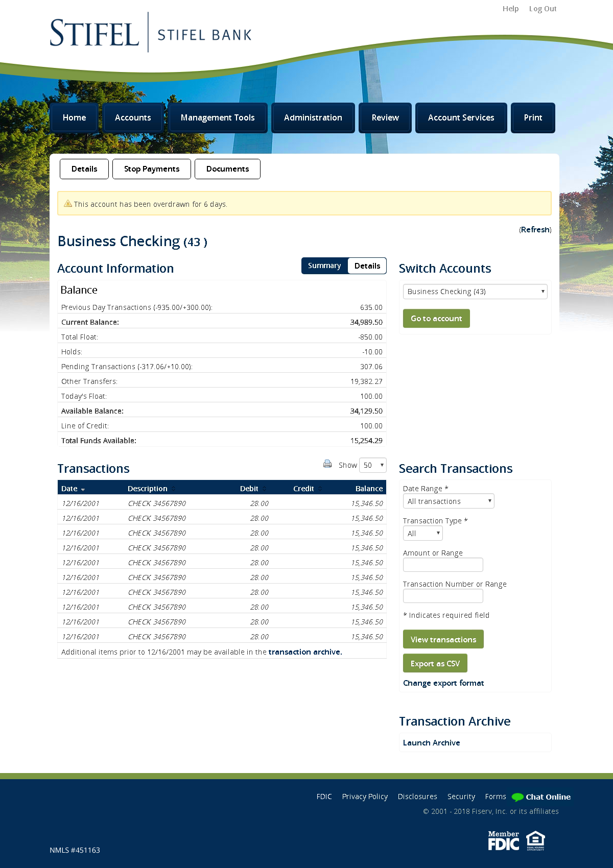Open the Review menu

tap(385, 118)
